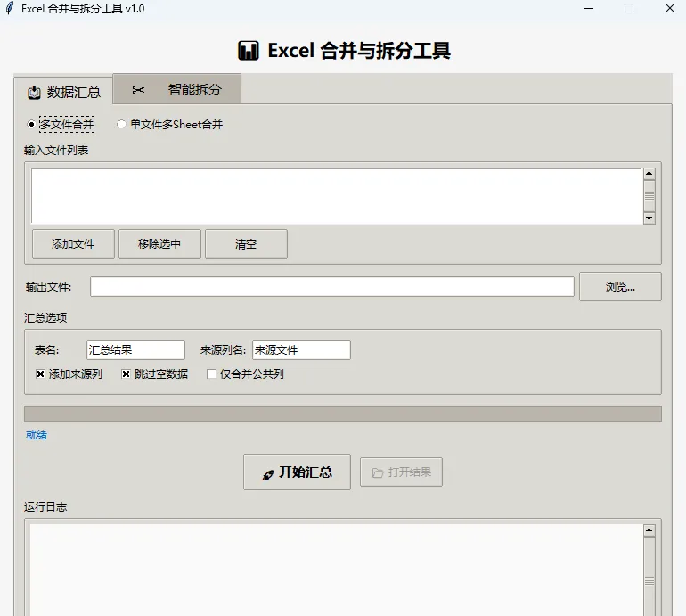Click inside the input file list box
This screenshot has width=686, height=616.
(336, 196)
